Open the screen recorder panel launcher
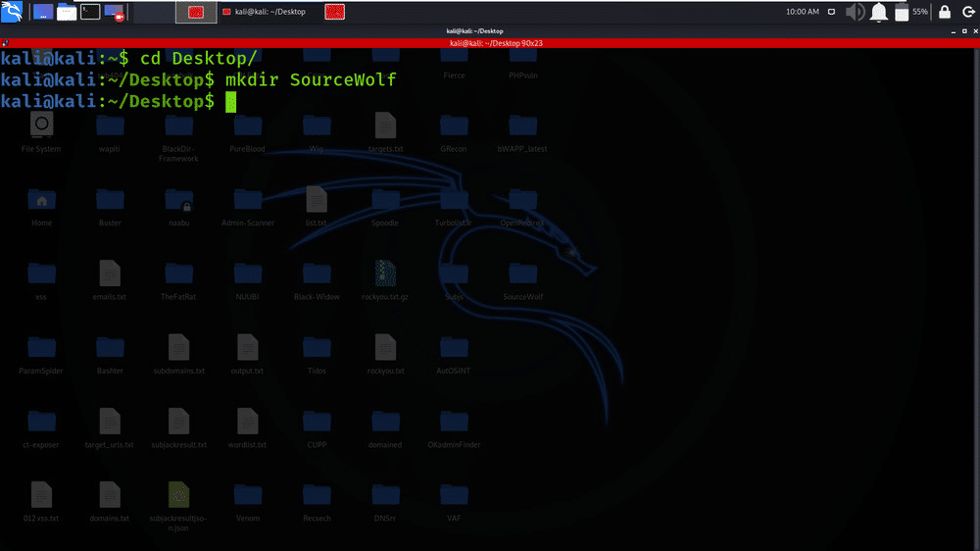 click(x=114, y=12)
